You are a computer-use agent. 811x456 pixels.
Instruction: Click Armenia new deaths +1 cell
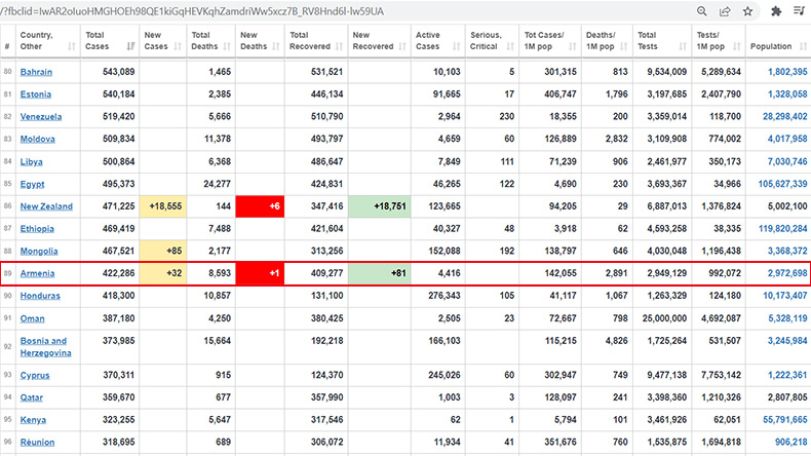coord(260,273)
